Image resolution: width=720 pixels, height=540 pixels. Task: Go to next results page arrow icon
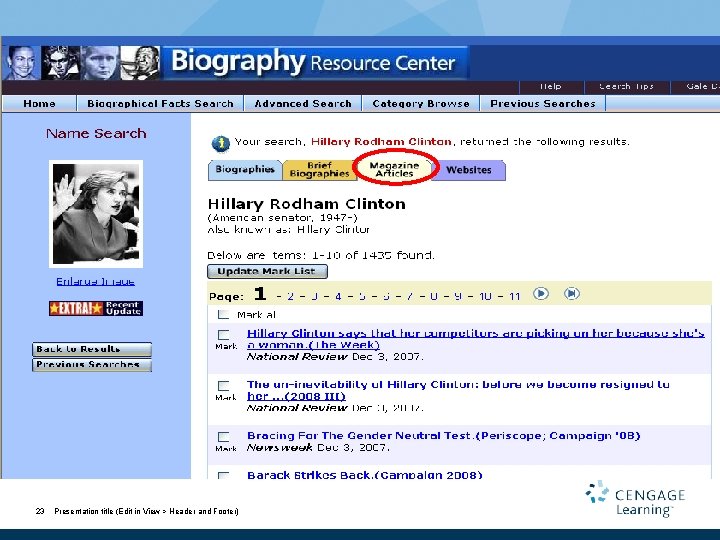point(541,293)
